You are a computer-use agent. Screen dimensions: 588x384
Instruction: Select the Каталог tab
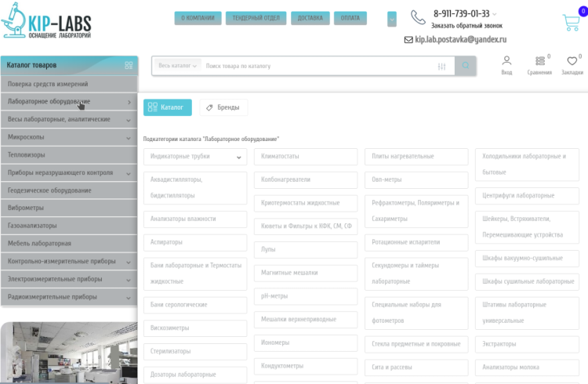click(x=167, y=107)
